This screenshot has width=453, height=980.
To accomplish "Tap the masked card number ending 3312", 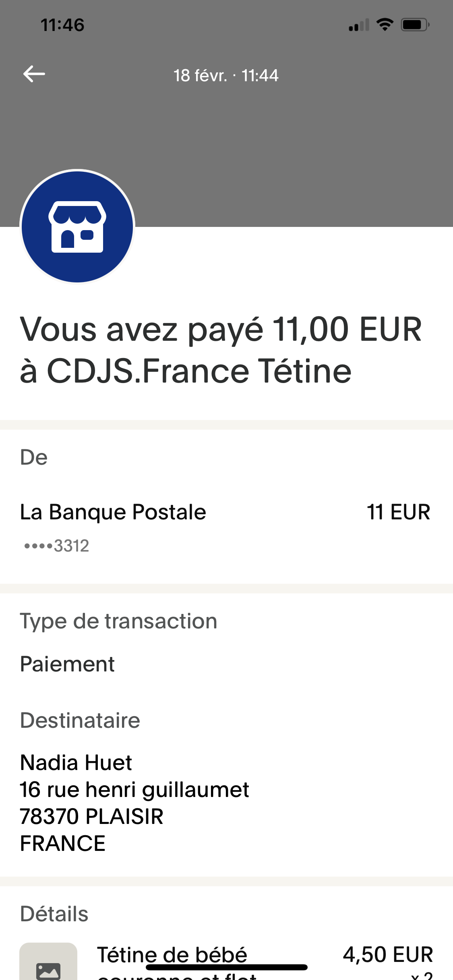I will (57, 546).
